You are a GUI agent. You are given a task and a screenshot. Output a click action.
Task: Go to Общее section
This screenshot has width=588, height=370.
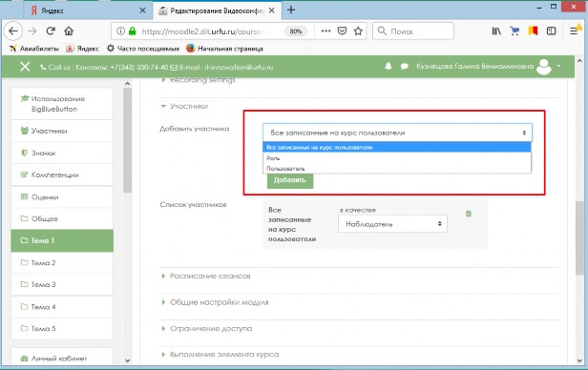tap(62, 218)
